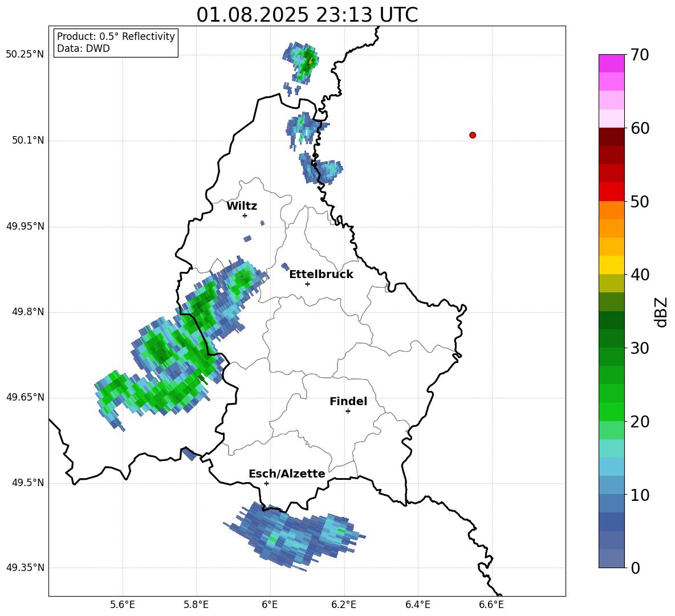
Task: Click the radar echo cell near 50.25°N
Action: 302,64
